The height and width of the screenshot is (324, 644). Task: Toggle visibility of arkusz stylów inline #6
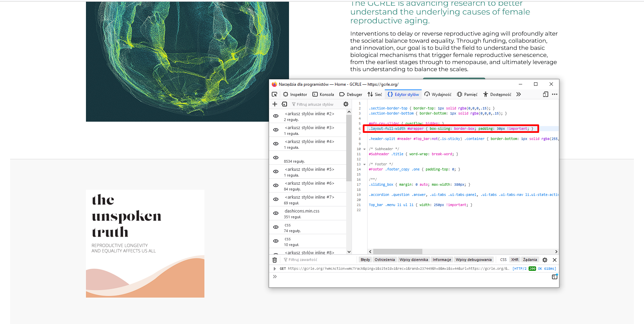pos(276,185)
